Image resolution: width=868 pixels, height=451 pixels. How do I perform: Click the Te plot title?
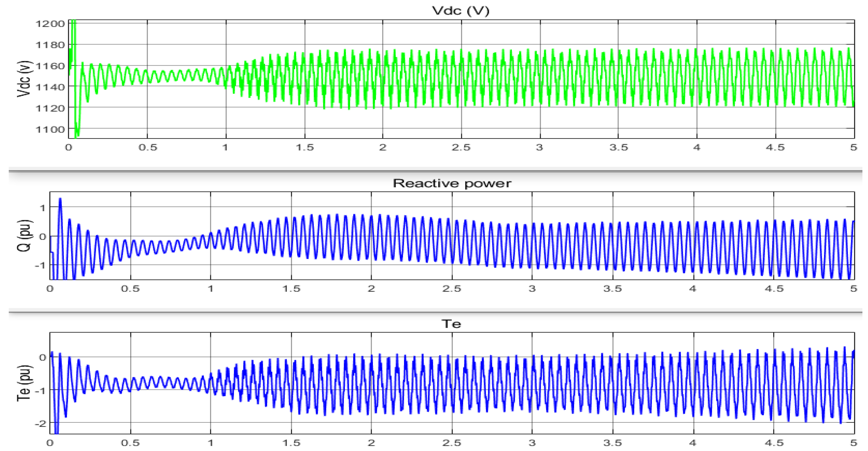pyautogui.click(x=451, y=324)
